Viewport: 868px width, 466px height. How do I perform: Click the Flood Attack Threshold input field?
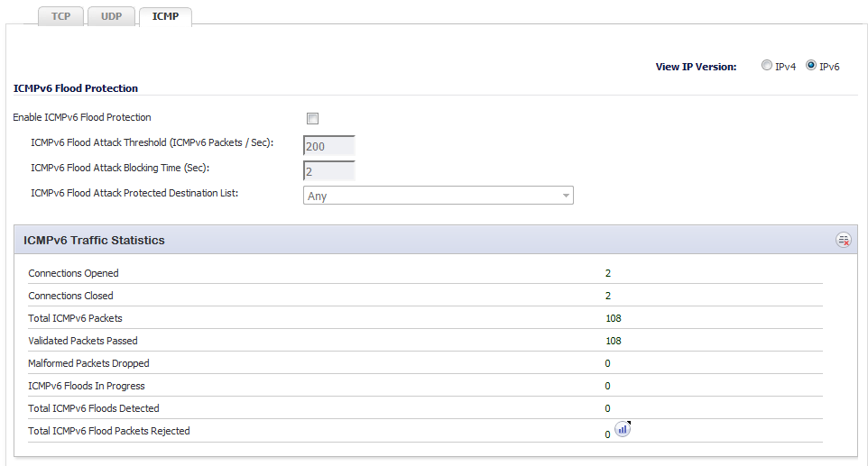click(x=328, y=146)
